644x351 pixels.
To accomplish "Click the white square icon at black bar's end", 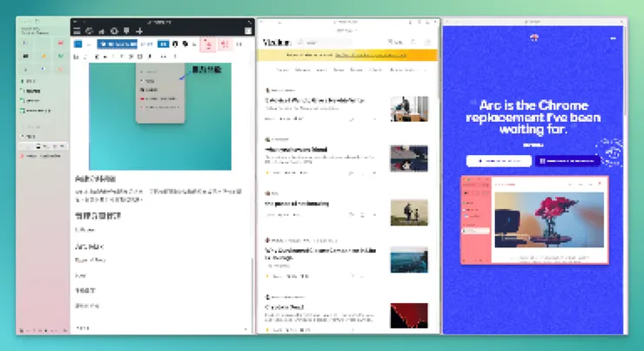I will click(248, 30).
